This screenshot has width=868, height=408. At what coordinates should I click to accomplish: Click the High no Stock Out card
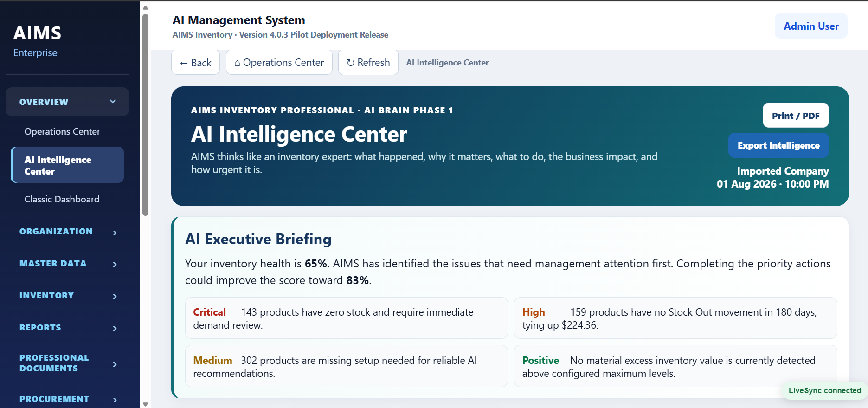click(x=675, y=318)
